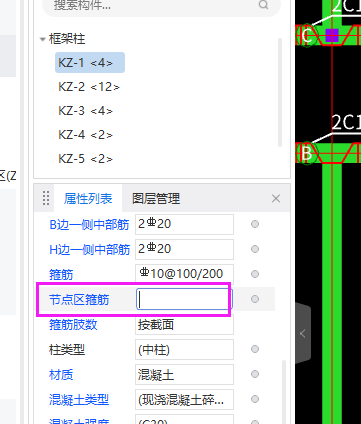Collapse side panel with the left chevron
The height and width of the screenshot is (424, 361).
click(303, 334)
